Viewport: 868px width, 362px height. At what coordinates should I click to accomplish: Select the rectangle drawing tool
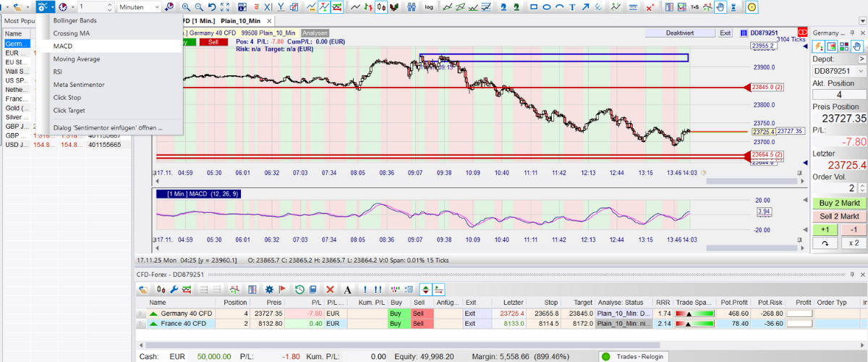pos(534,7)
